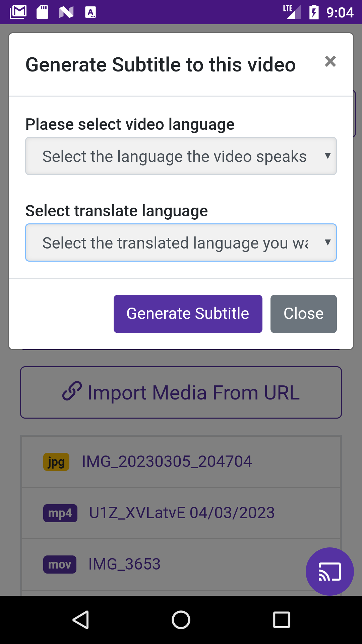The height and width of the screenshot is (644, 362).
Task: Tap the mp4 format badge
Action: 60,513
